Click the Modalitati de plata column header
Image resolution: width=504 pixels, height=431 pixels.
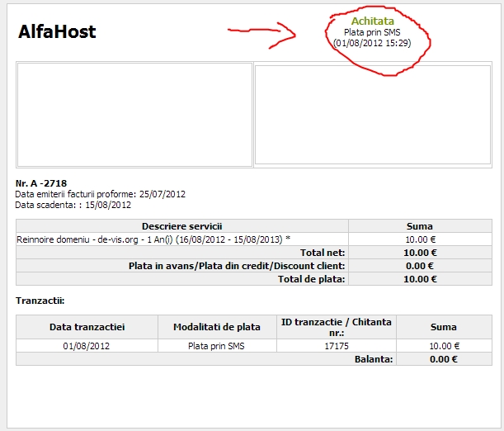point(217,327)
